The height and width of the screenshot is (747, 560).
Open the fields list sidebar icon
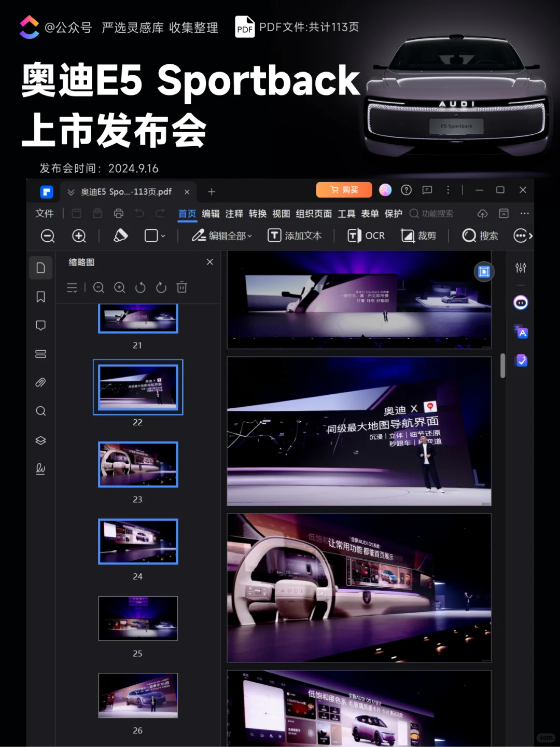click(x=40, y=354)
